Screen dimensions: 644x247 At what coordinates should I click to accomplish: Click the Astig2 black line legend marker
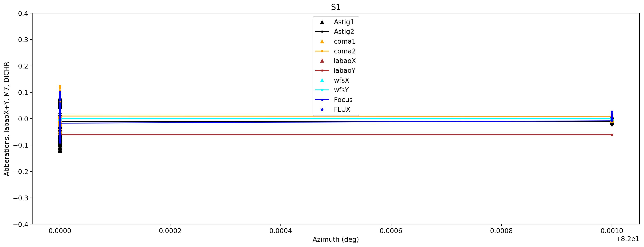(x=322, y=32)
